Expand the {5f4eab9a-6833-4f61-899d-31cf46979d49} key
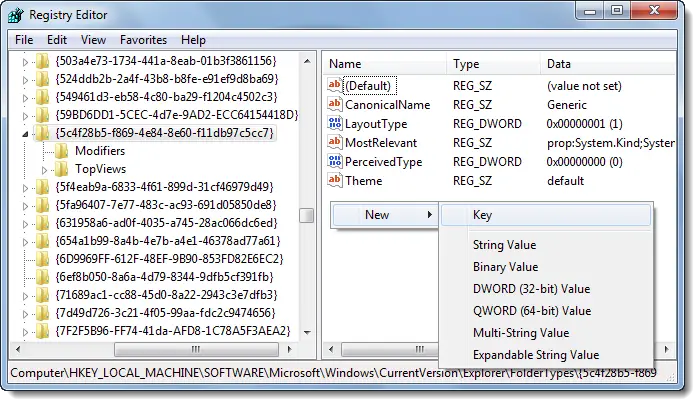700x406 pixels. (25, 188)
